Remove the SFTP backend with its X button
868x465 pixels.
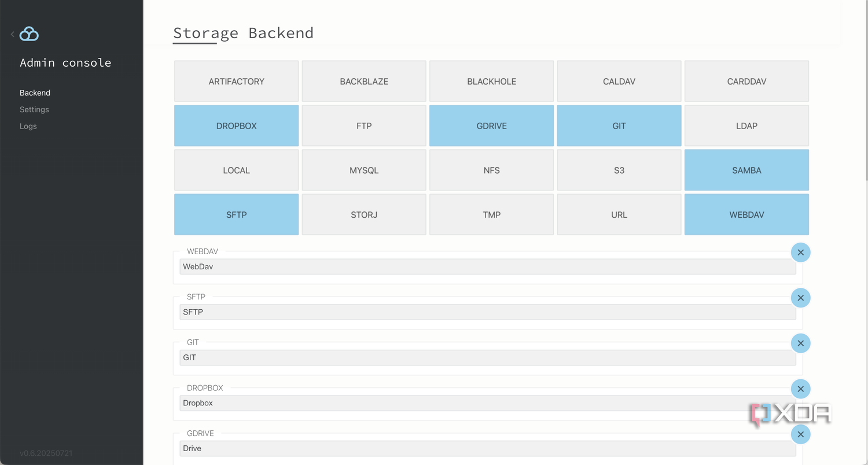[801, 298]
